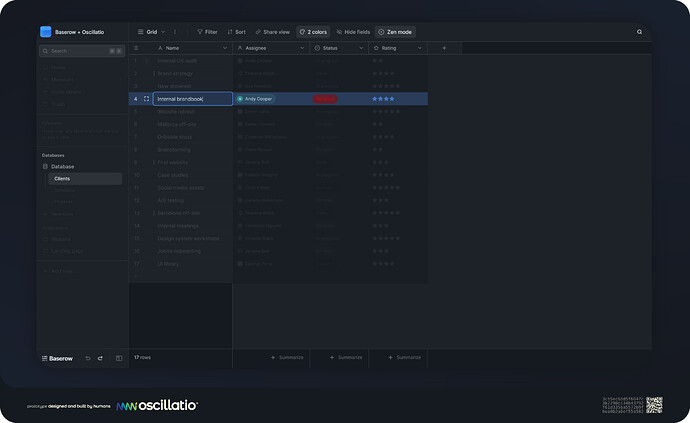Open the Grid view selector
690x423 pixels.
pos(151,32)
